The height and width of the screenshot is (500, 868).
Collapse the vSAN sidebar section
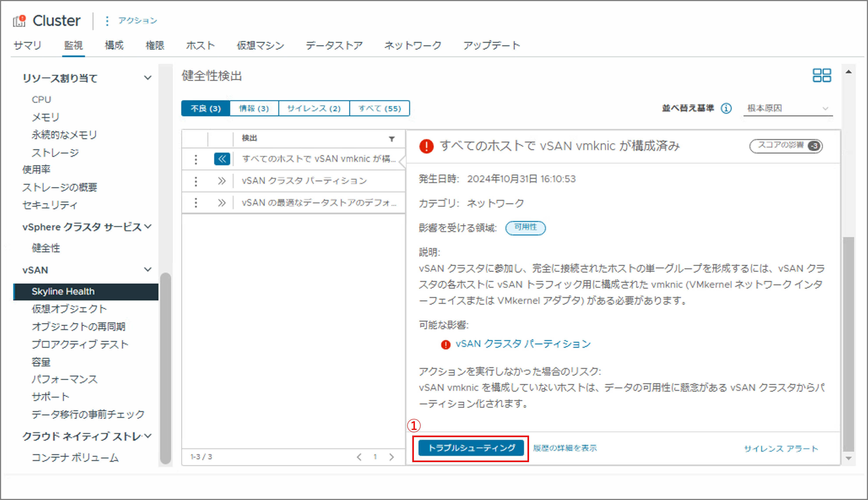[x=148, y=270]
